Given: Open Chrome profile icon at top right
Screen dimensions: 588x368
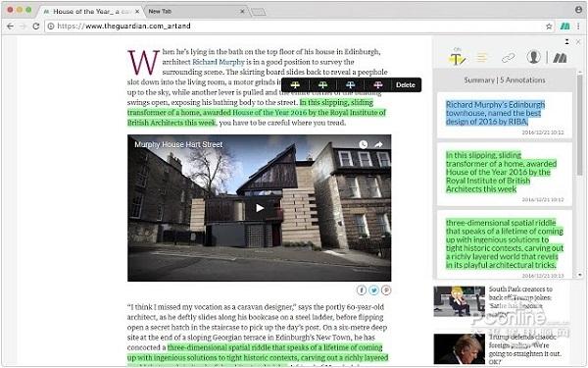Looking at the screenshot, I should click(x=578, y=10).
